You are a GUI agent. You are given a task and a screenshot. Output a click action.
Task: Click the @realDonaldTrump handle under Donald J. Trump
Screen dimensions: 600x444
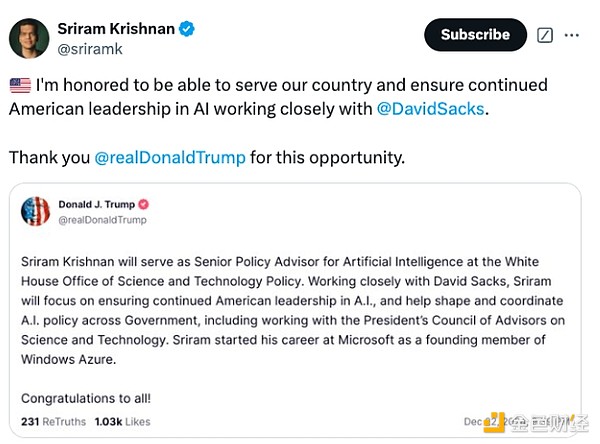102,219
